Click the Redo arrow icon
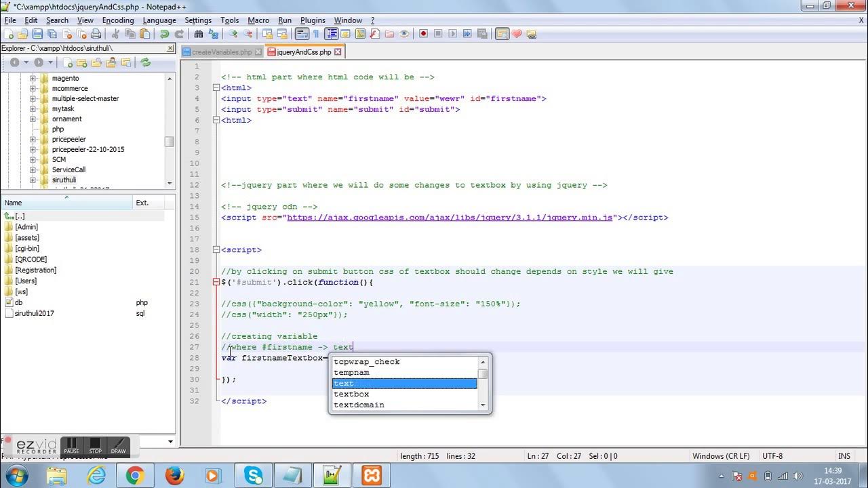Viewport: 868px width, 488px height. 179,34
